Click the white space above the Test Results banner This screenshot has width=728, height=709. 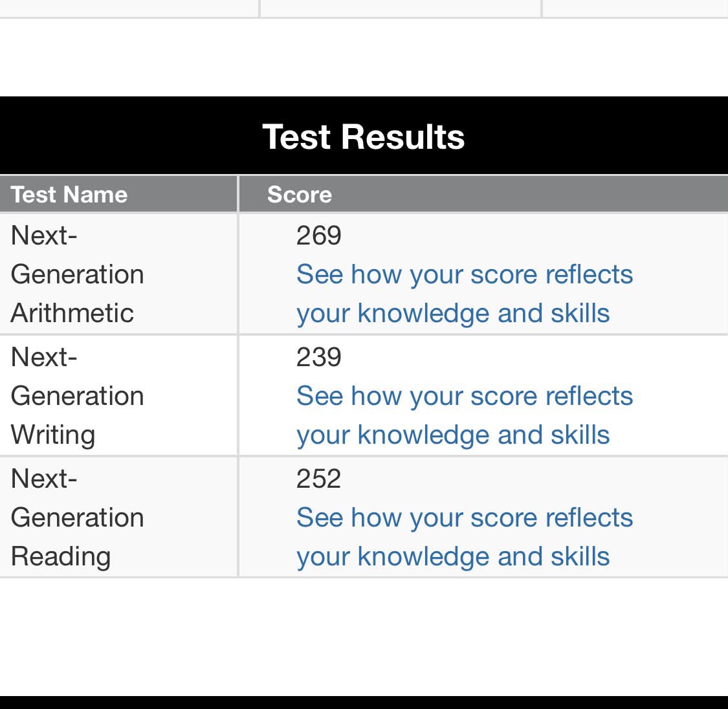pyautogui.click(x=364, y=58)
